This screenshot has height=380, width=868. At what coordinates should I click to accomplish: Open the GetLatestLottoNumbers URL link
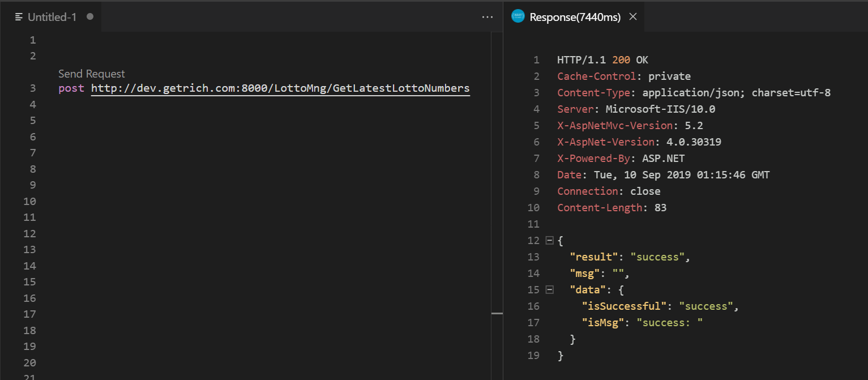pos(280,88)
